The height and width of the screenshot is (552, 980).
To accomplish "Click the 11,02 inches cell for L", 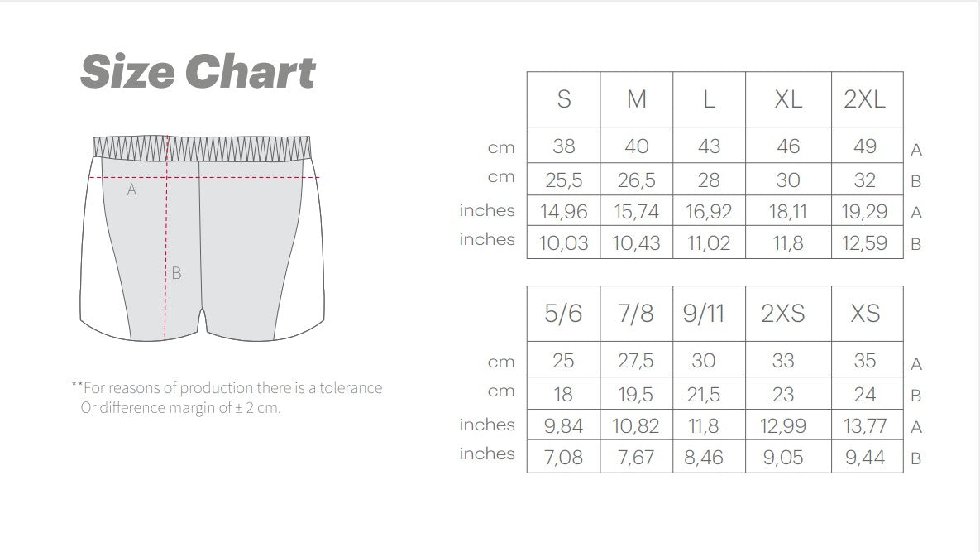I will [x=709, y=242].
